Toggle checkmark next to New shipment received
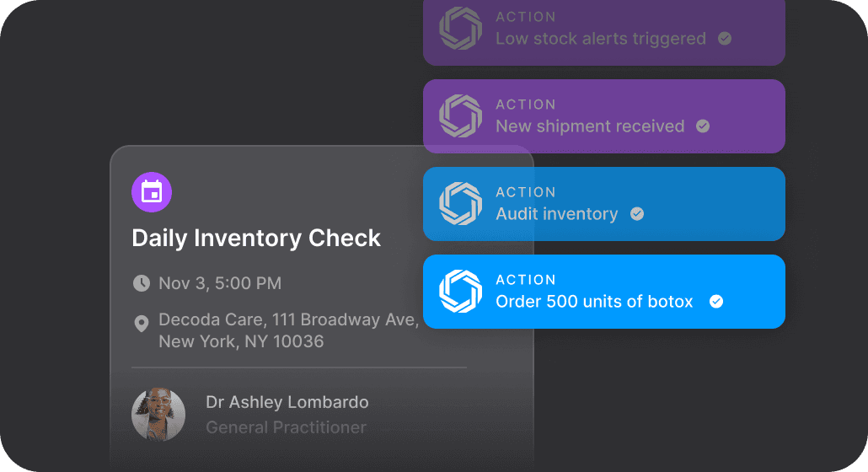This screenshot has width=868, height=472. point(703,126)
